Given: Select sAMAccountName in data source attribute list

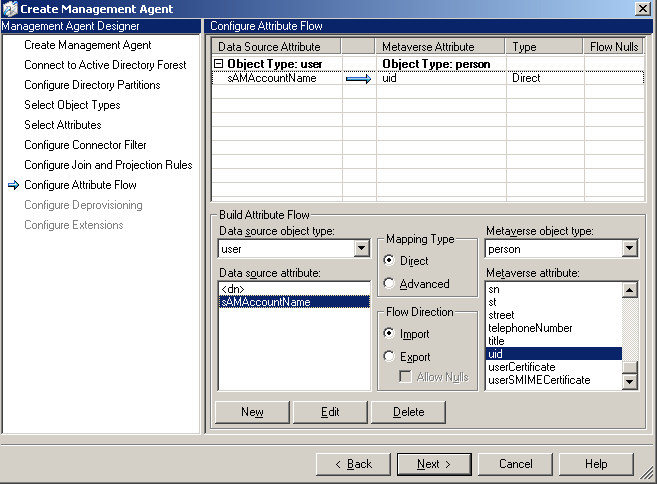Looking at the screenshot, I should click(294, 302).
